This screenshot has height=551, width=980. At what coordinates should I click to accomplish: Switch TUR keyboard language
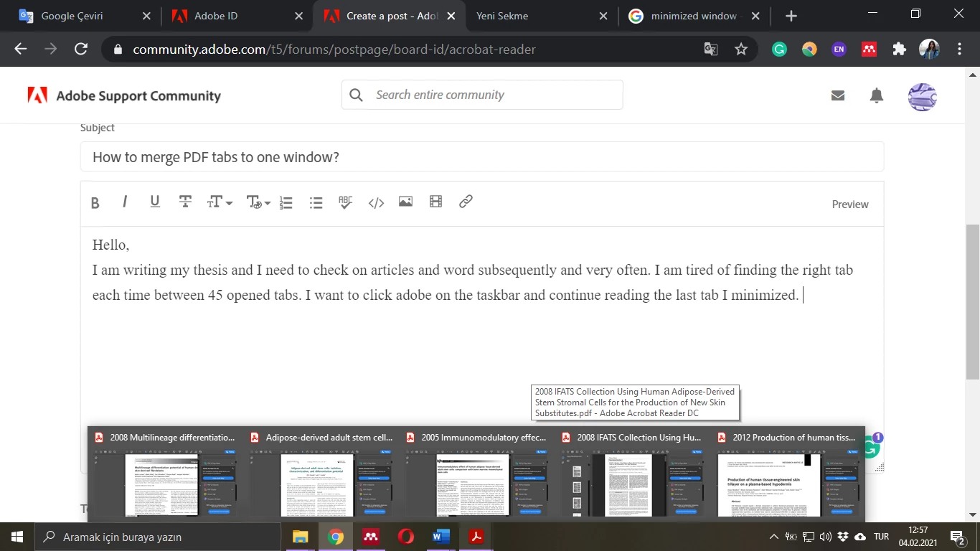(x=882, y=537)
